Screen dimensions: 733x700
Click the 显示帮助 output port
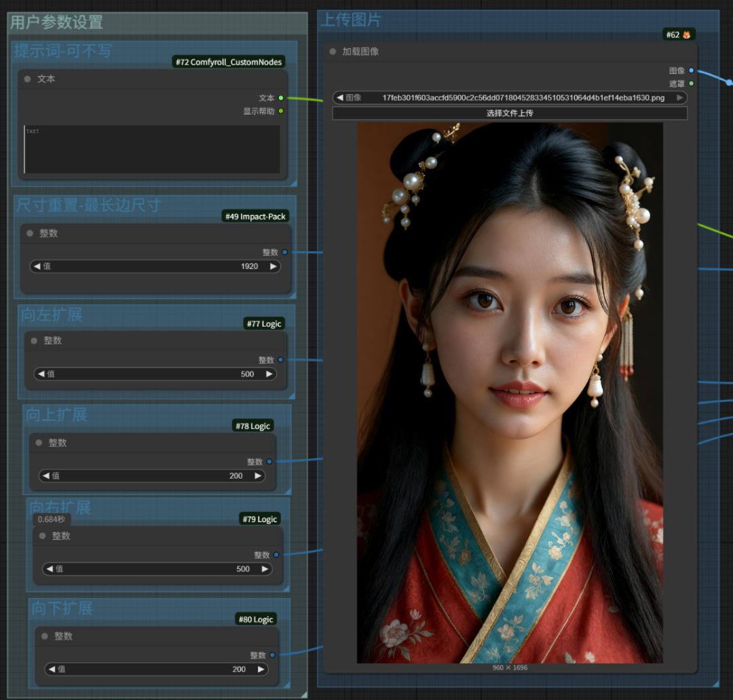coord(281,111)
